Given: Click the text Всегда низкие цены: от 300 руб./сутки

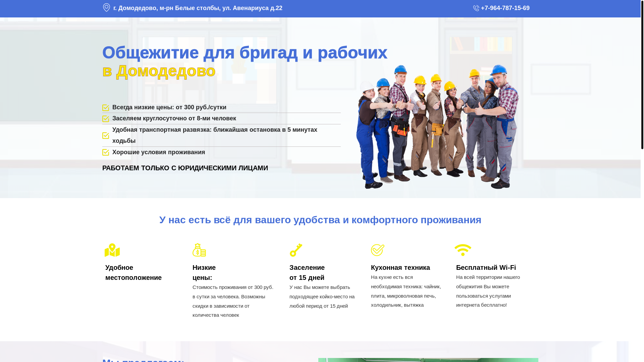Looking at the screenshot, I should pos(169,107).
